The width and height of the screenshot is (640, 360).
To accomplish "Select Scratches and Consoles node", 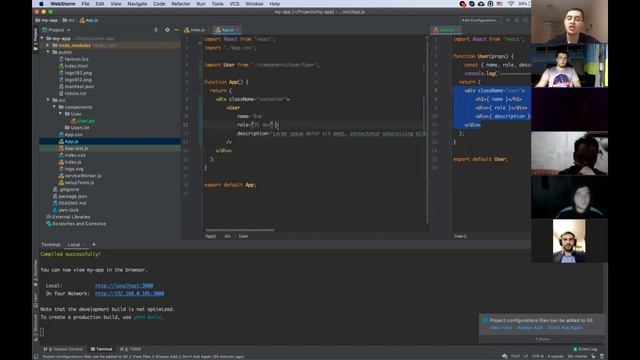I will click(x=76, y=224).
